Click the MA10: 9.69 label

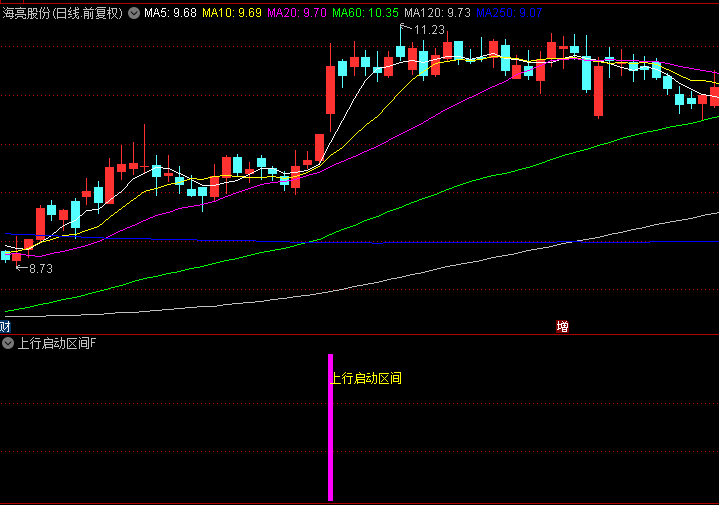(232, 13)
